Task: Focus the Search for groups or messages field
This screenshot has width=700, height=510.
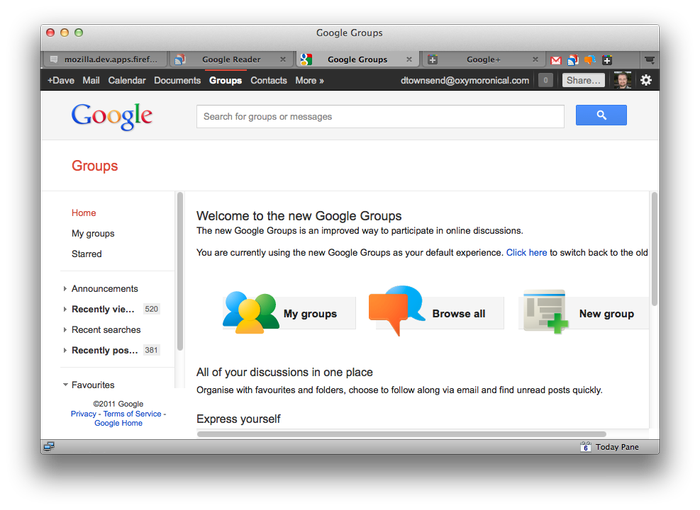Action: click(380, 117)
